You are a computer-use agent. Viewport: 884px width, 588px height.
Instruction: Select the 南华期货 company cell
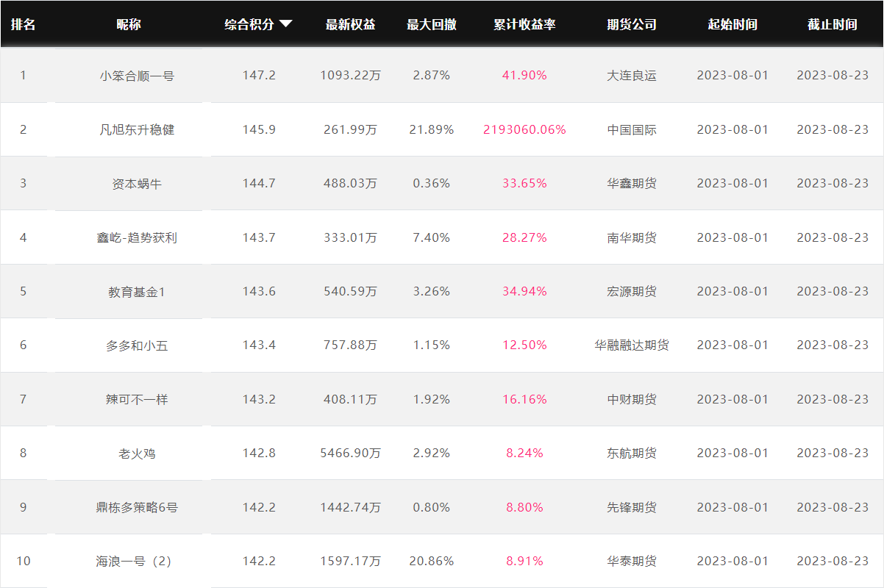point(632,237)
